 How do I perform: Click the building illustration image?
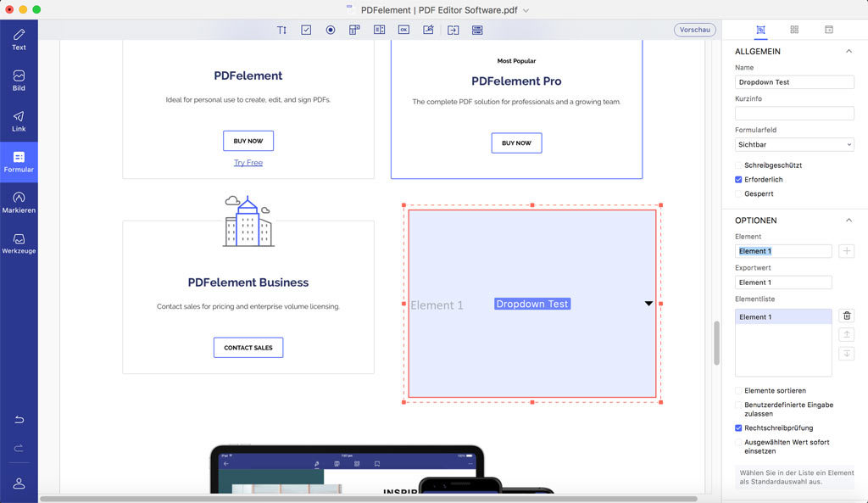tap(248, 221)
